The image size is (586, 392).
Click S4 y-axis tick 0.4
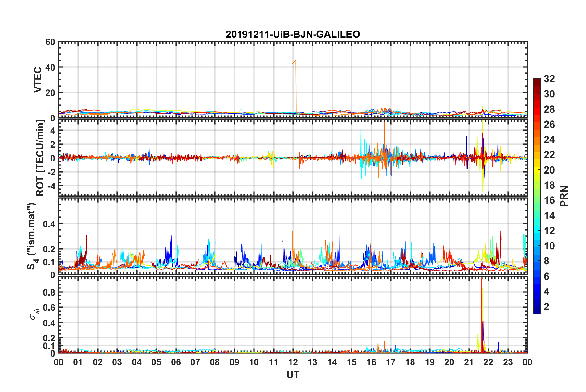49,224
